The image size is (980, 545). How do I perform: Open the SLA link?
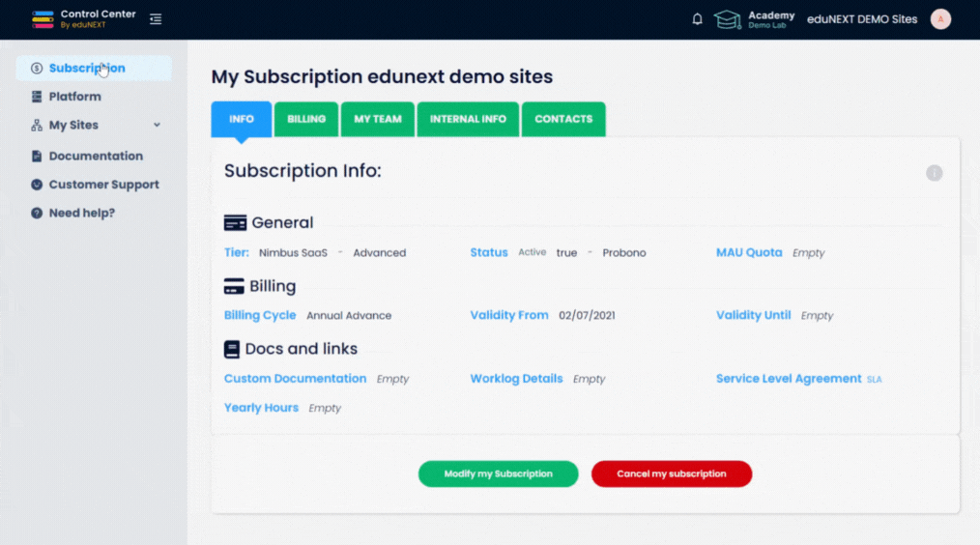(x=874, y=380)
